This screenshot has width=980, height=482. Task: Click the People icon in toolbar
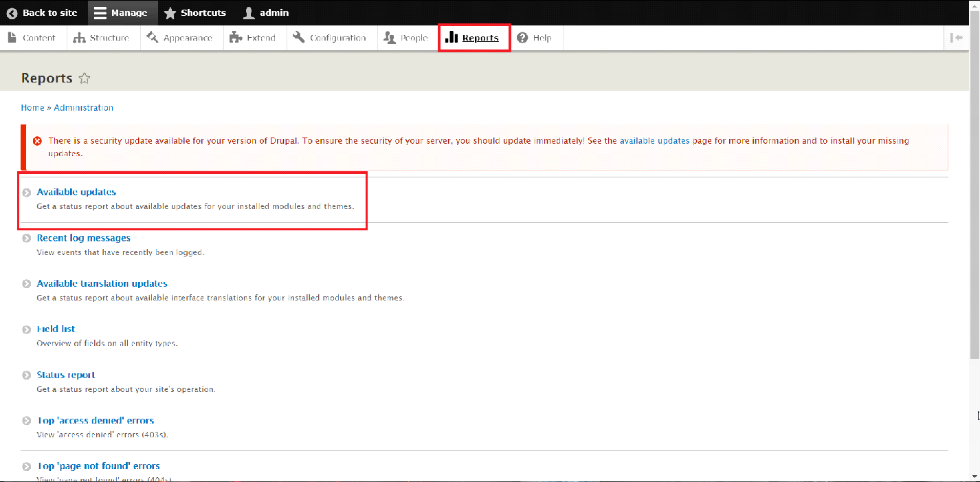[x=390, y=38]
